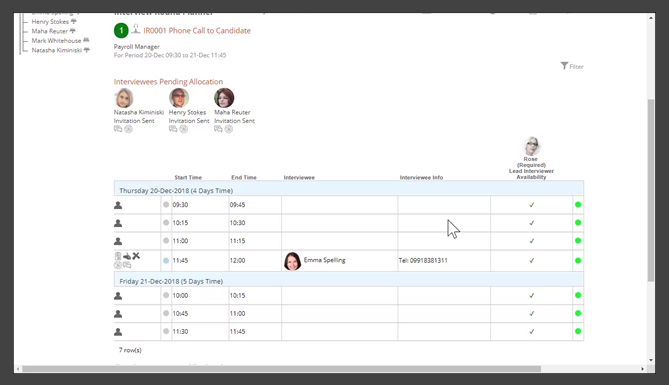Toggle the grey status dot for 11:00
The width and height of the screenshot is (669, 385).
click(x=166, y=240)
